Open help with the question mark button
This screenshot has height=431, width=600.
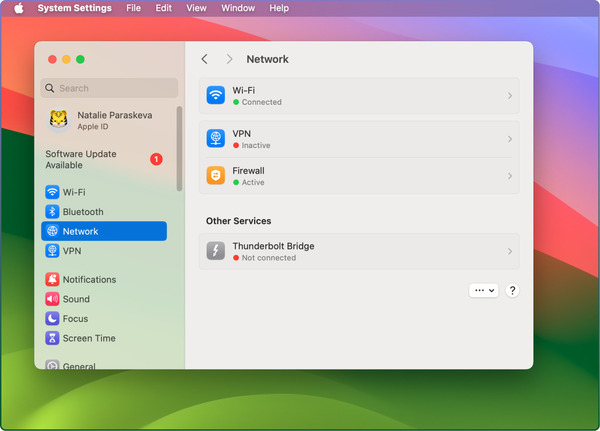(512, 291)
